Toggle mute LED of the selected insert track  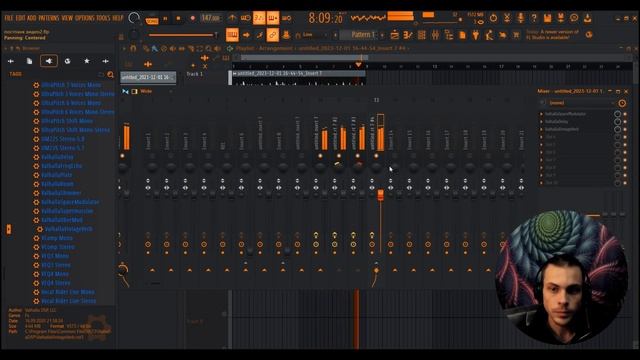pos(376,156)
